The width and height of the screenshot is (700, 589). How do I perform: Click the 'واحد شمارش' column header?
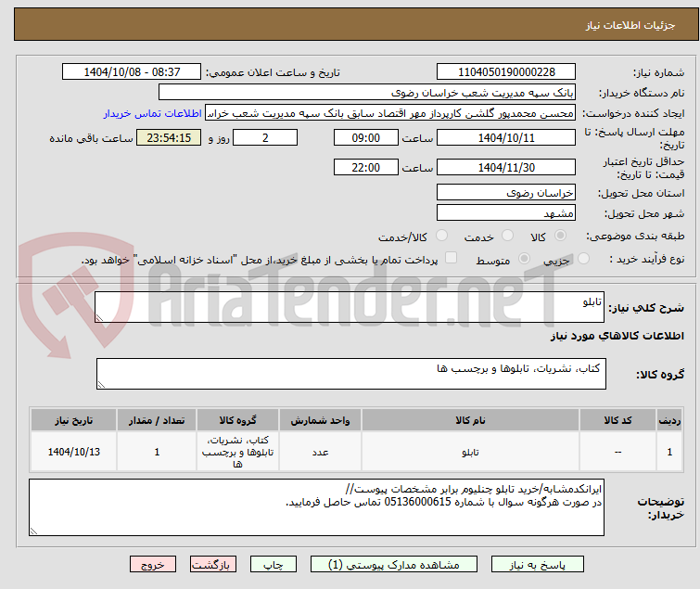coord(320,420)
